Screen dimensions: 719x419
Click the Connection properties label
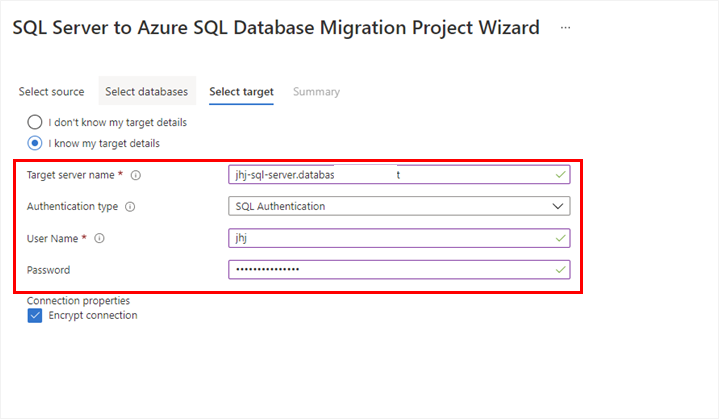[x=78, y=301]
